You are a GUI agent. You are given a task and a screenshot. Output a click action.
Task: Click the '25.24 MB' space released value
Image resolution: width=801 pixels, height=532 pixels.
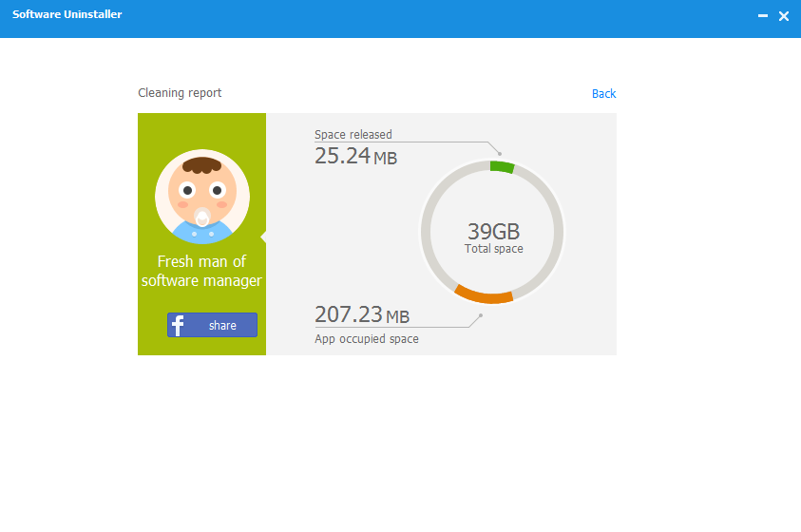(355, 156)
